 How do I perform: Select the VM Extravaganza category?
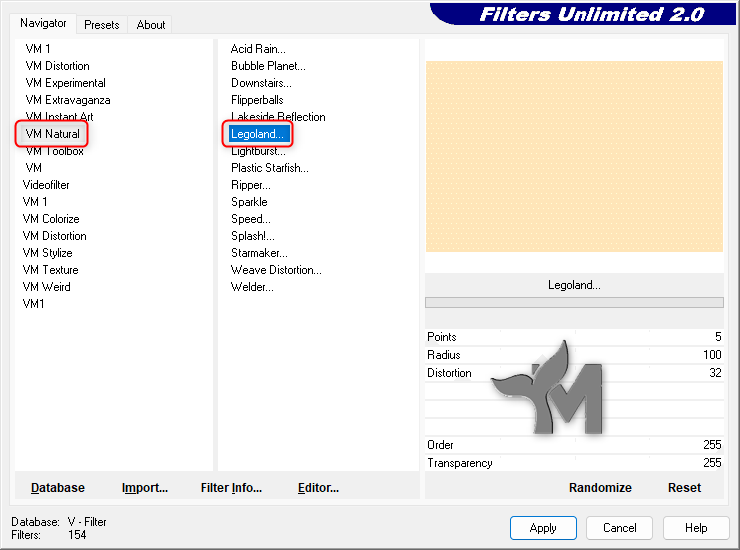click(x=68, y=100)
